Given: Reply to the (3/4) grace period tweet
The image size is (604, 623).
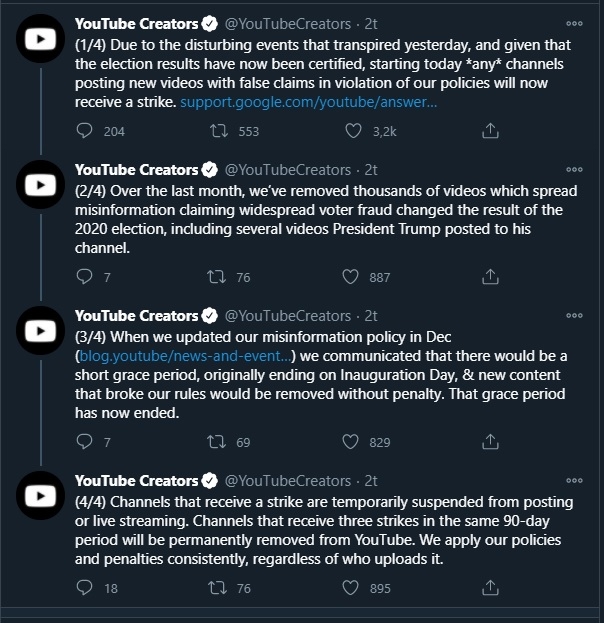Looking at the screenshot, I should click(x=84, y=441).
